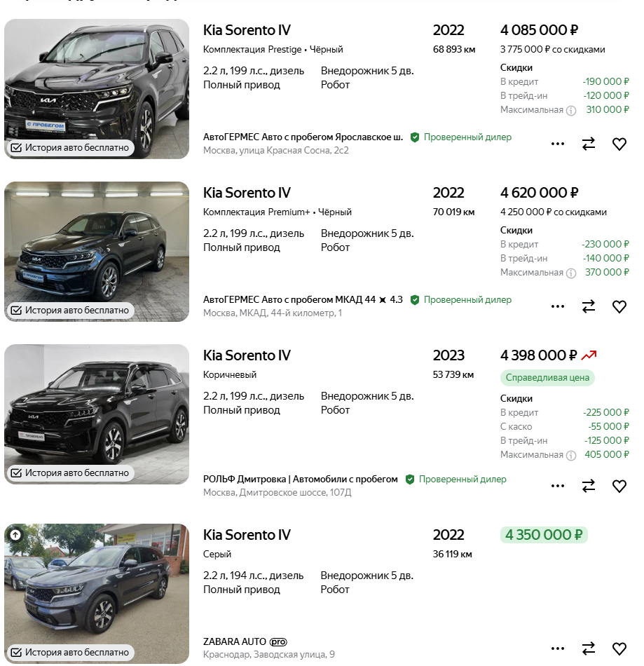Add РОЛЬФ Дмитровка Sorento to comparison

(589, 487)
